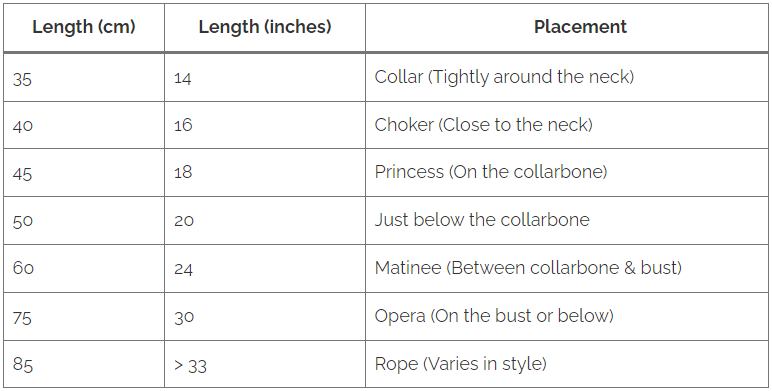Select the 35 cm length cell

[x=84, y=78]
